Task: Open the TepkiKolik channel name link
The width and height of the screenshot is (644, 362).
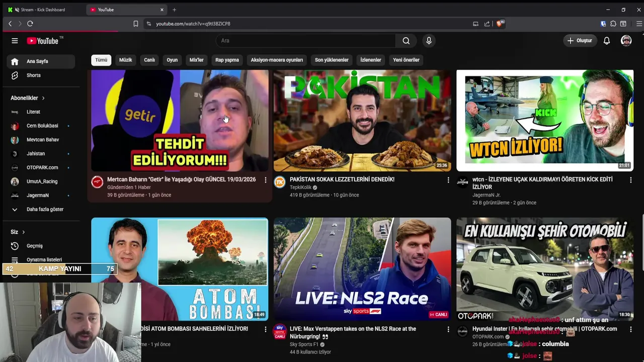Action: 300,188
